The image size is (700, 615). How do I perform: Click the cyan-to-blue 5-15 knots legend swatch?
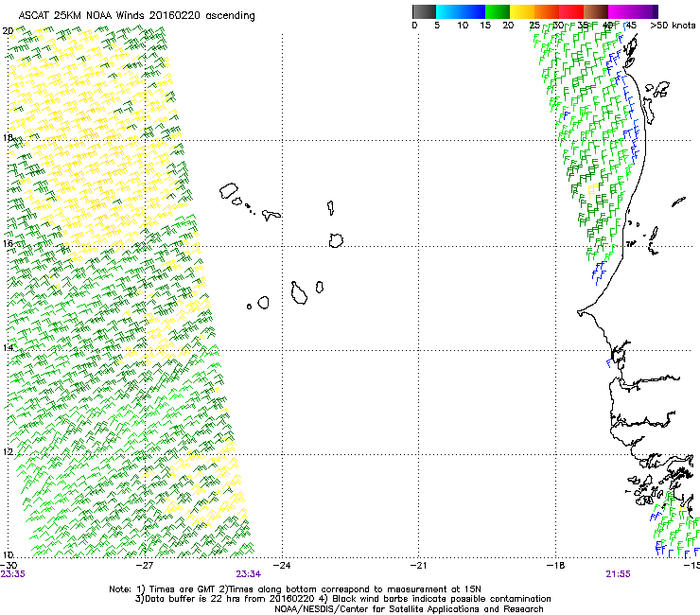pos(461,11)
